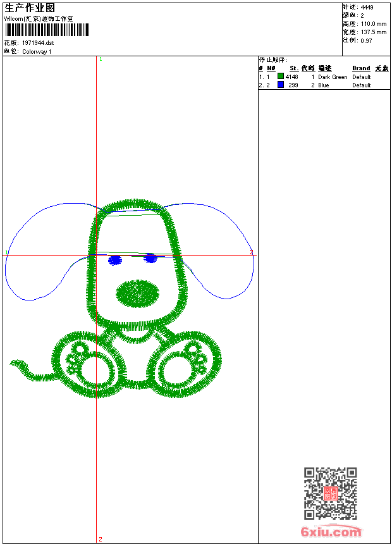Screen dimensions: 392x544
Task: Click the stitch count value 4449
Action: point(367,7)
